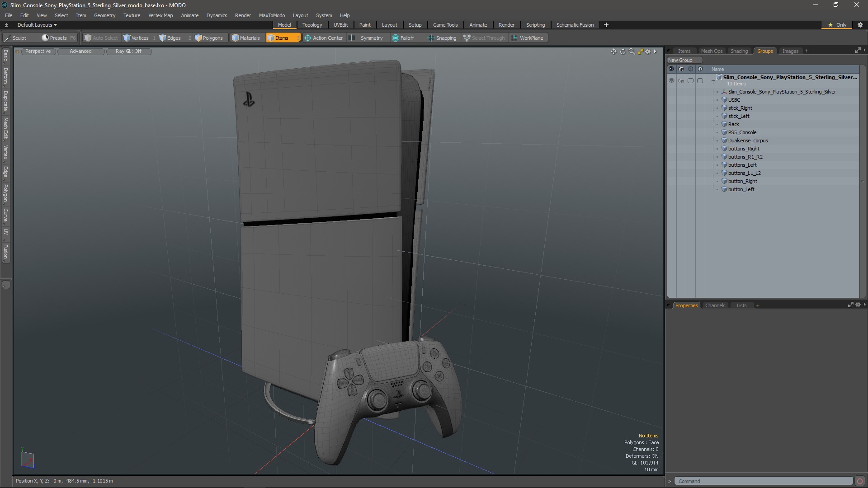The image size is (868, 488).
Task: Open the Vertex Map menu
Action: tap(160, 15)
